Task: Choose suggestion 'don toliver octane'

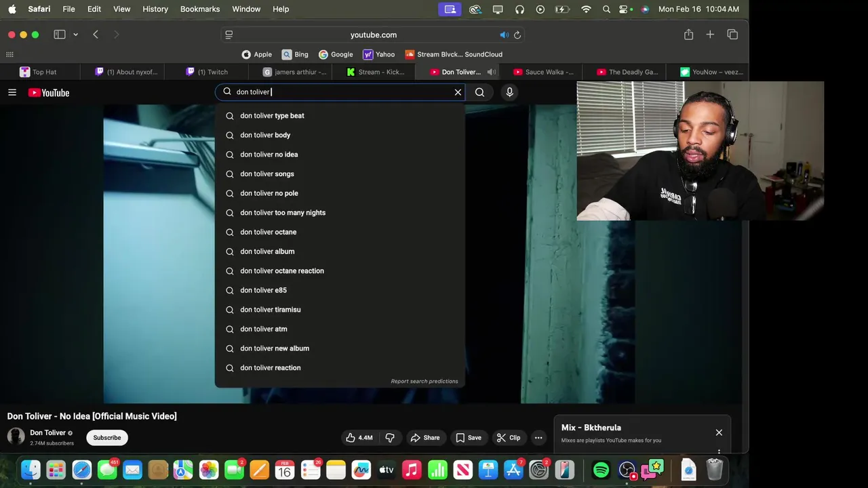Action: click(x=340, y=232)
